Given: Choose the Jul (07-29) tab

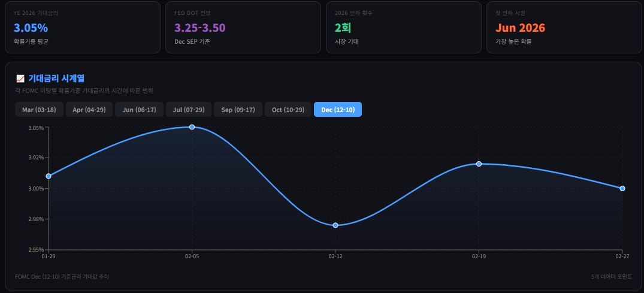Looking at the screenshot, I should (189, 110).
